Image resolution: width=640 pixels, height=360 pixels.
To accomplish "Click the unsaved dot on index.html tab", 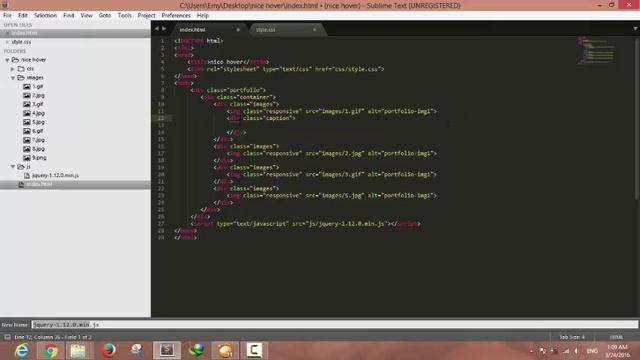I will (238, 29).
